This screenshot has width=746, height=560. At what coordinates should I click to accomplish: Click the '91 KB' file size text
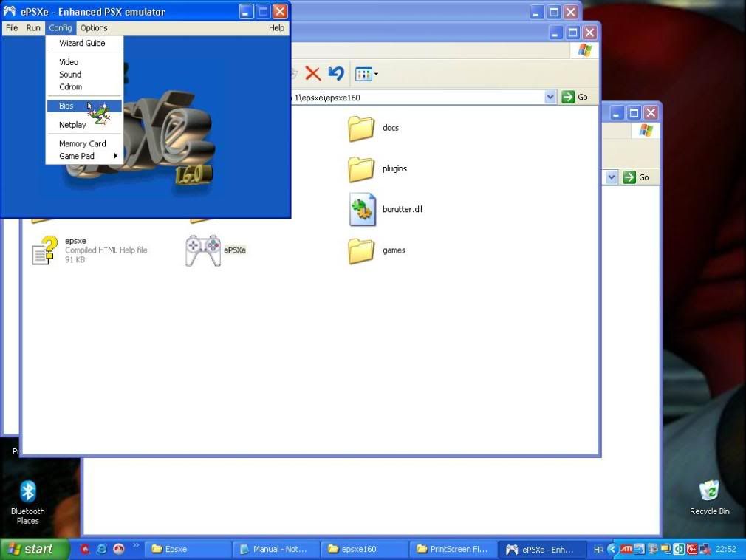75,260
